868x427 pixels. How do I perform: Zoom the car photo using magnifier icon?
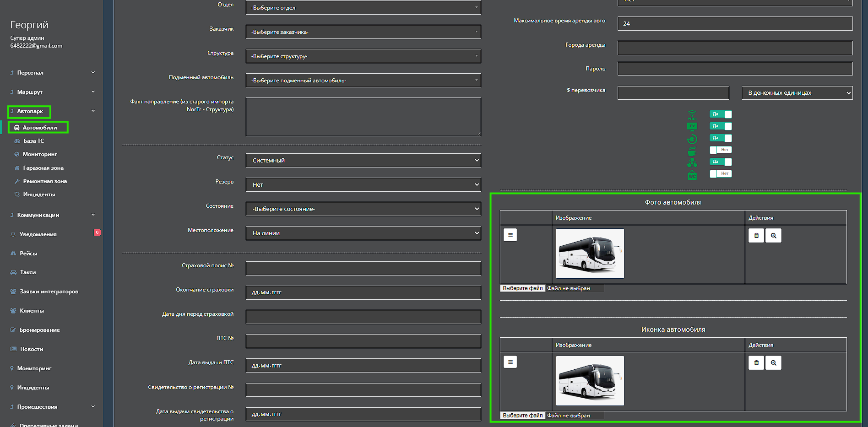click(x=773, y=236)
